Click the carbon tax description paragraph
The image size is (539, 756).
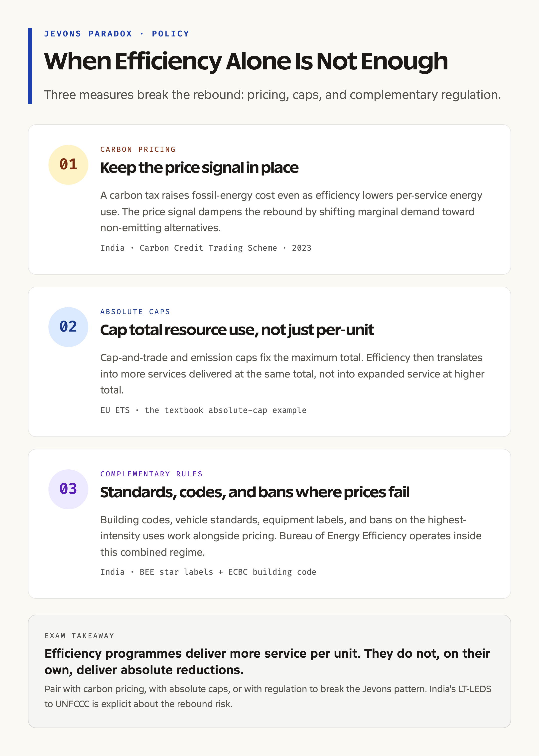click(291, 211)
